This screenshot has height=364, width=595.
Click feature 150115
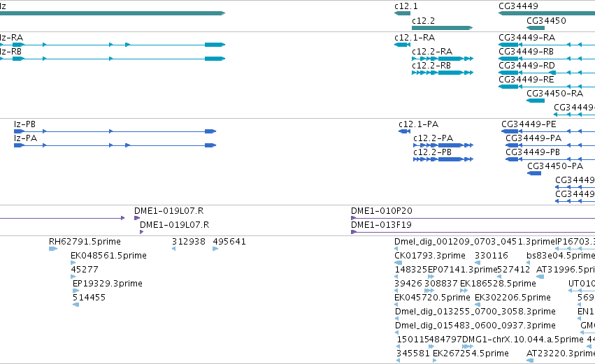[x=399, y=347]
